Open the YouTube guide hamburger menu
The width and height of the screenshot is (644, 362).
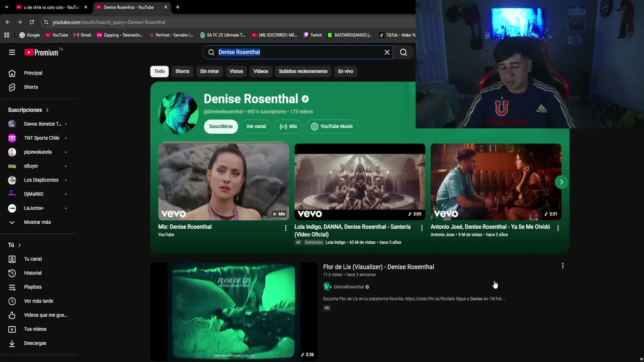12,52
